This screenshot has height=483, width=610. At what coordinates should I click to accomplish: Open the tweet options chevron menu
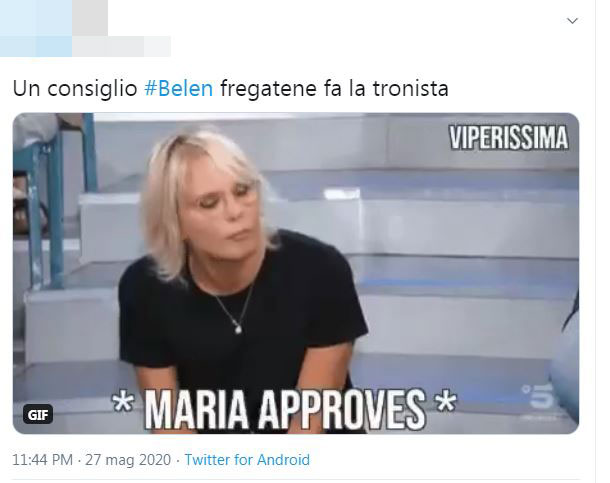[x=572, y=21]
